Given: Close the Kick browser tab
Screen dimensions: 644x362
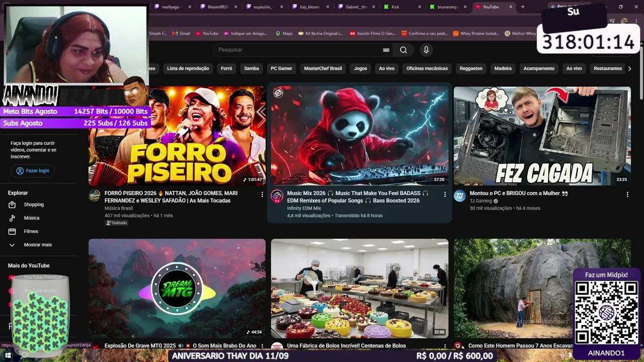Looking at the screenshot, I should (x=419, y=7).
